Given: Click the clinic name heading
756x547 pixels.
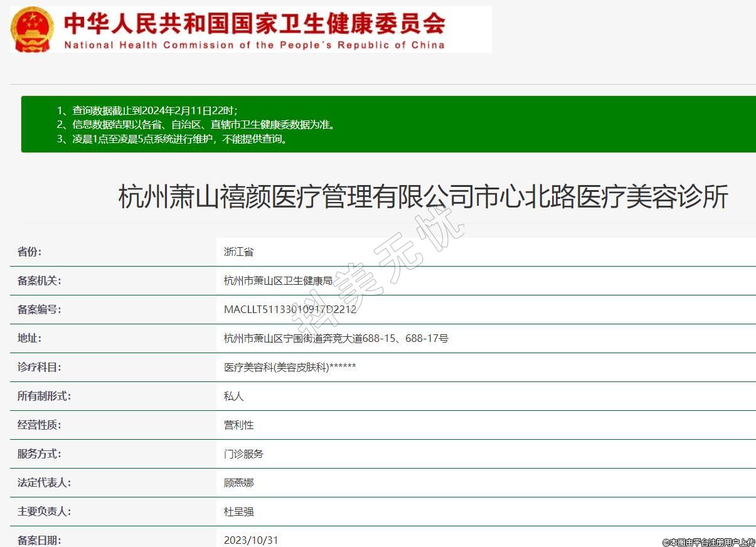Looking at the screenshot, I should [x=423, y=197].
